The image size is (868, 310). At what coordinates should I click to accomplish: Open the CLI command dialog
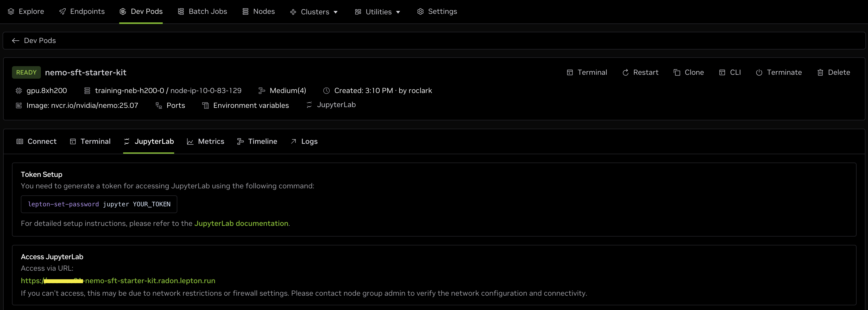(x=730, y=72)
